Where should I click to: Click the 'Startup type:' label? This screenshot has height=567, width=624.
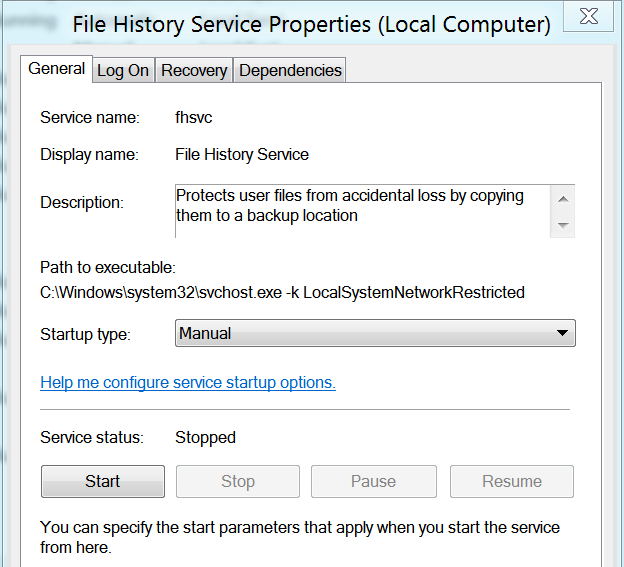click(x=85, y=334)
